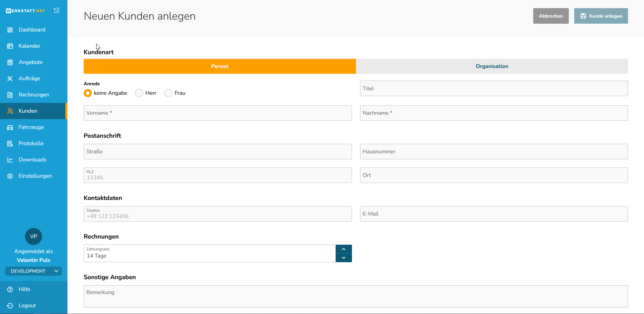Click into the Ort field
The width and height of the screenshot is (644, 314).
(494, 175)
